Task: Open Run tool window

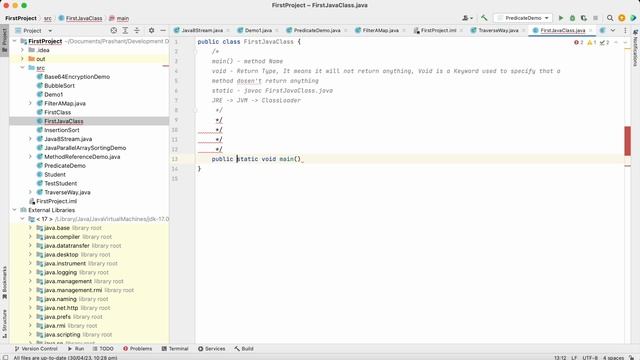Action: tap(76, 349)
